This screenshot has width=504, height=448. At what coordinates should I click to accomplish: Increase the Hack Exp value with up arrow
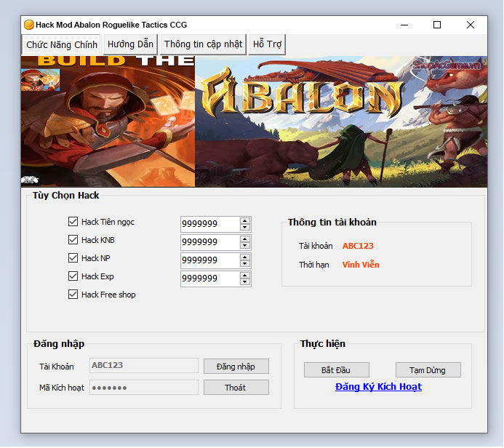point(245,276)
